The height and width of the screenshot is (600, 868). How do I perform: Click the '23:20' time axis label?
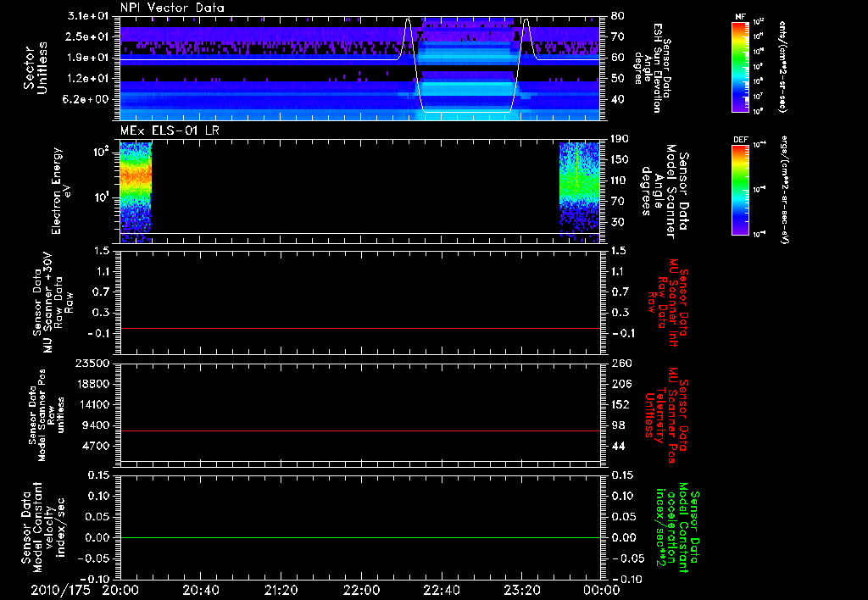tap(521, 590)
